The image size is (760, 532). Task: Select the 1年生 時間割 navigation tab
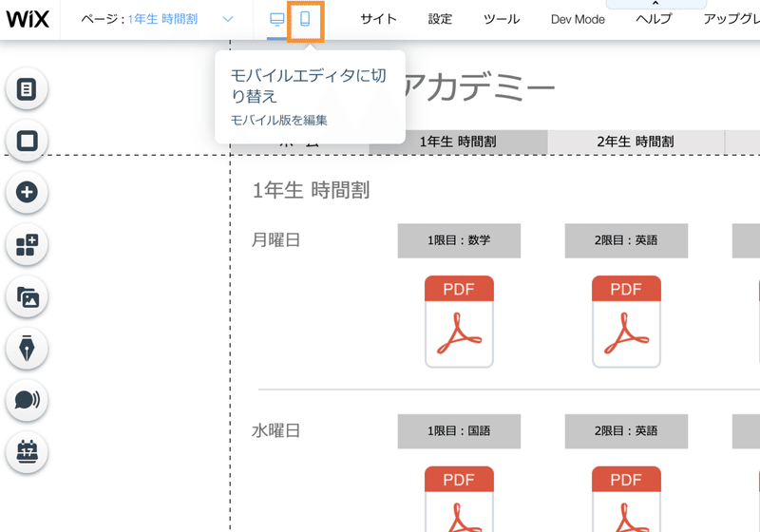458,142
